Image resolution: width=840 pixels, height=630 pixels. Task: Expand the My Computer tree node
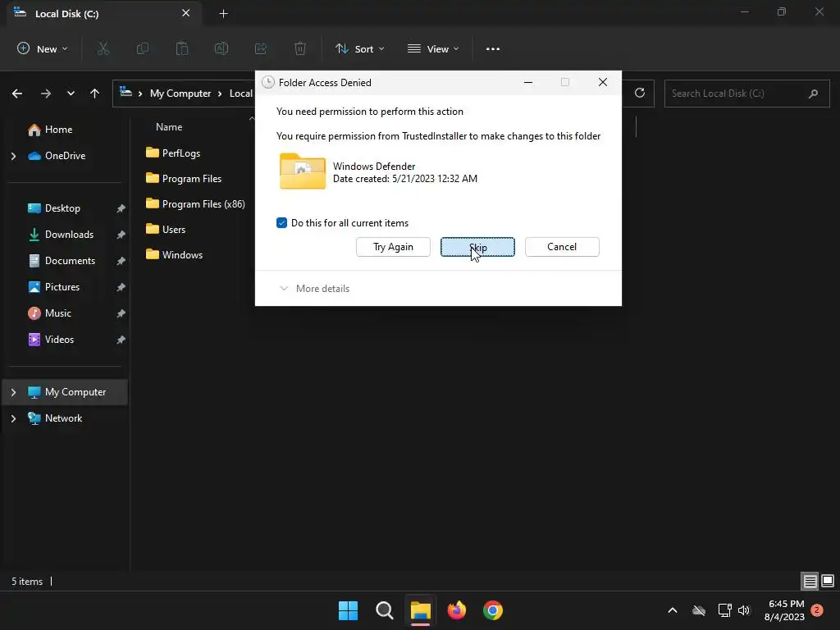(x=13, y=392)
